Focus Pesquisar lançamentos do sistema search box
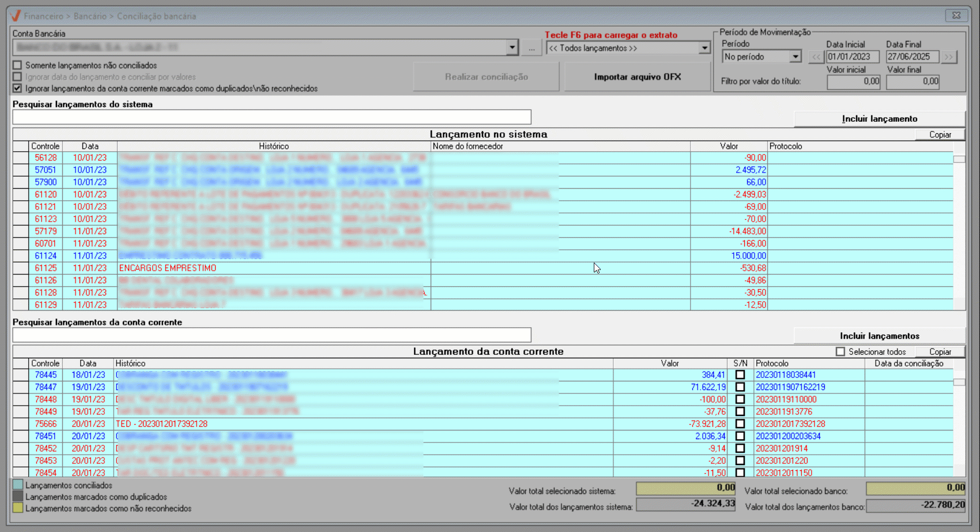Screen dimensions: 980x532 coord(272,117)
